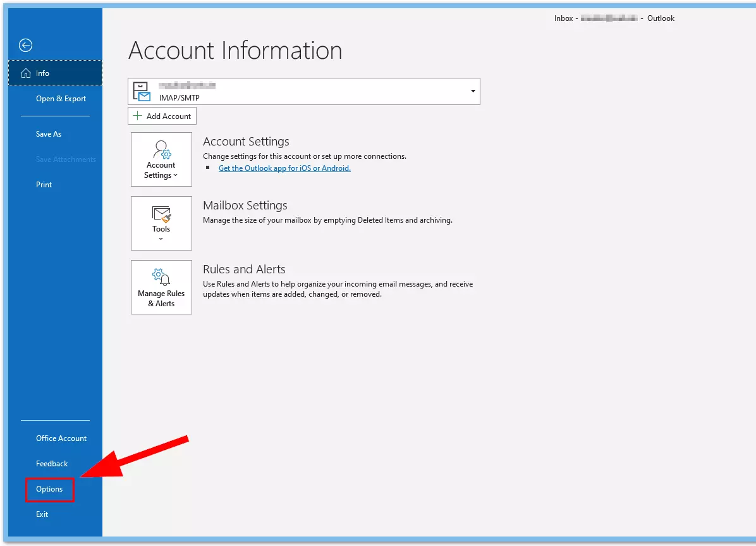The width and height of the screenshot is (756, 546).
Task: Open Get the Outlook app link
Action: click(284, 168)
